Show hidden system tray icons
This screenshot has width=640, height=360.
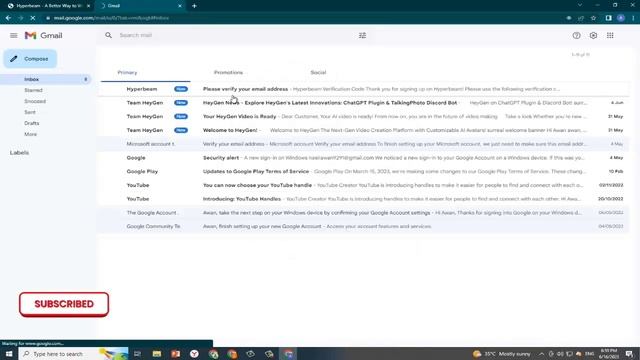(x=541, y=354)
